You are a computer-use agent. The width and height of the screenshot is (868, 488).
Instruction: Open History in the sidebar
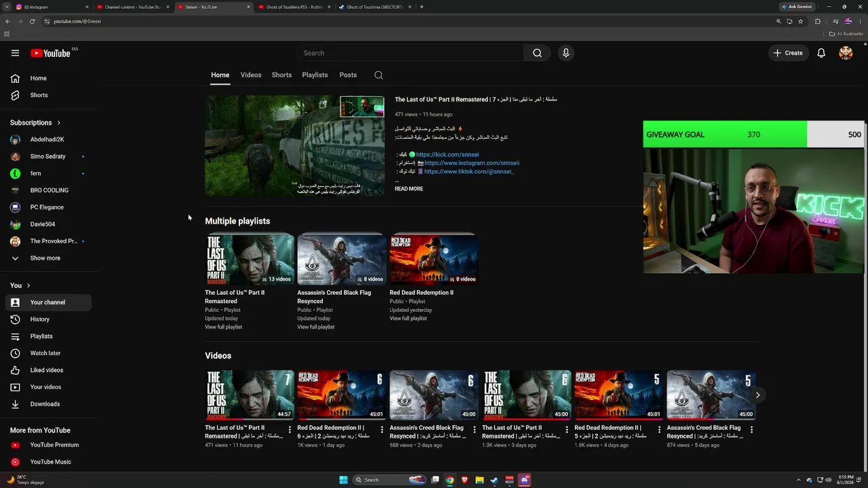[47, 319]
